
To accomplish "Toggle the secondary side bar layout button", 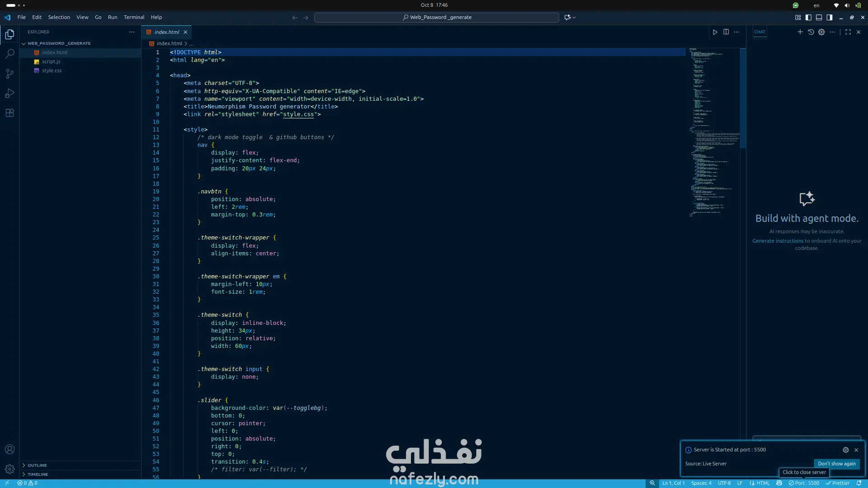I will [830, 18].
